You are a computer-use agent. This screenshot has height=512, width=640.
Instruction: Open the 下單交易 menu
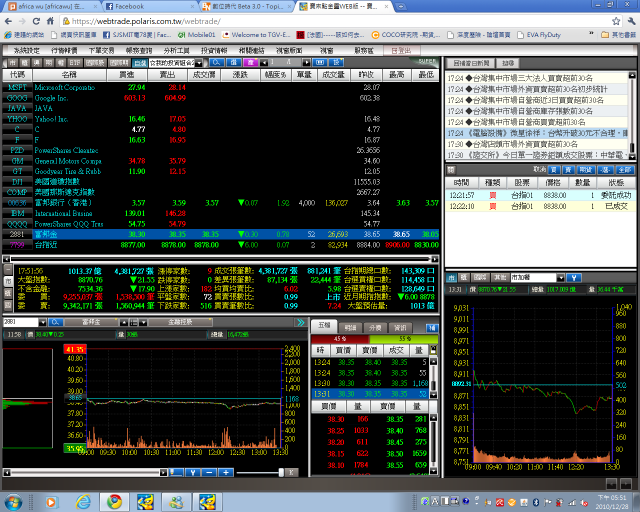(102, 51)
